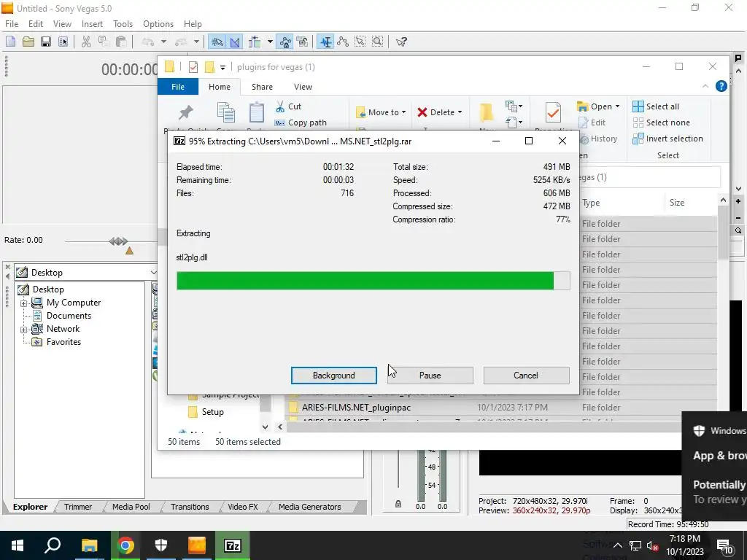Image resolution: width=747 pixels, height=560 pixels.
Task: Toggle Ignore Event Grouping
Action: click(302, 42)
